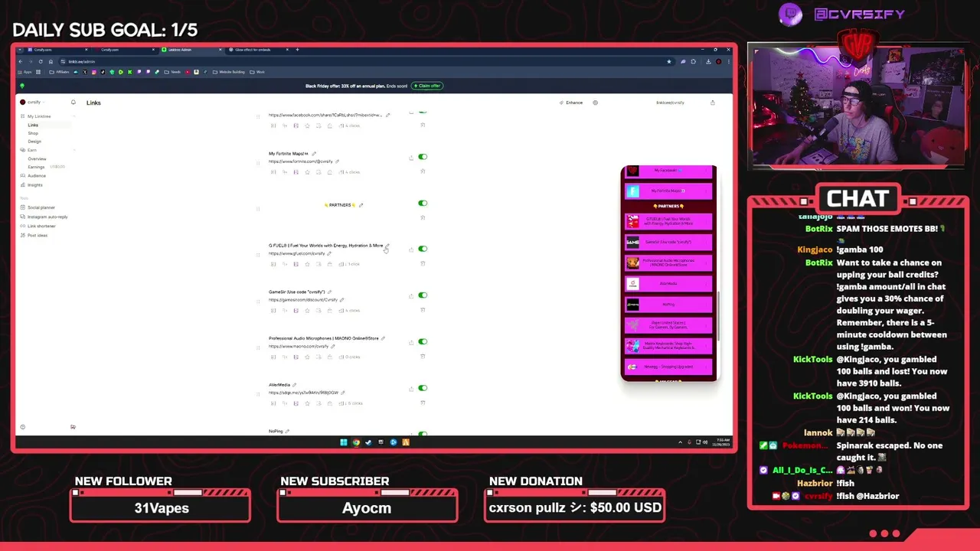This screenshot has width=980, height=551.
Task: Go to Design in sidebar
Action: 34,142
